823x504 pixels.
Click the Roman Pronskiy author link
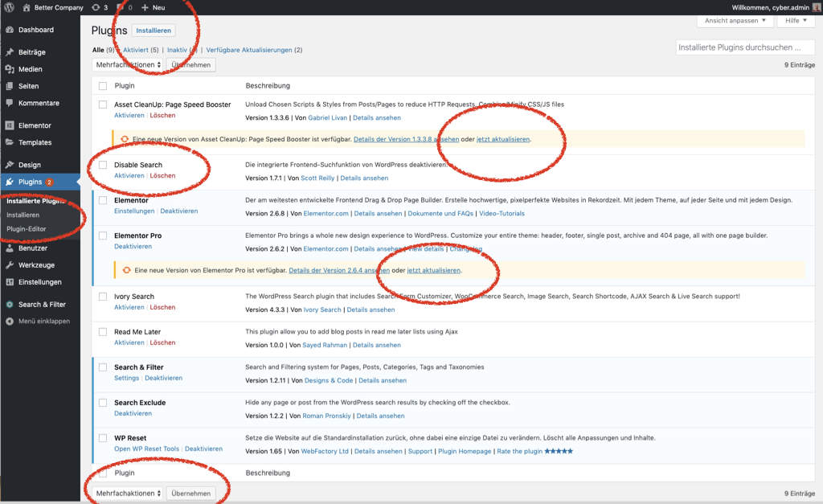pyautogui.click(x=326, y=416)
